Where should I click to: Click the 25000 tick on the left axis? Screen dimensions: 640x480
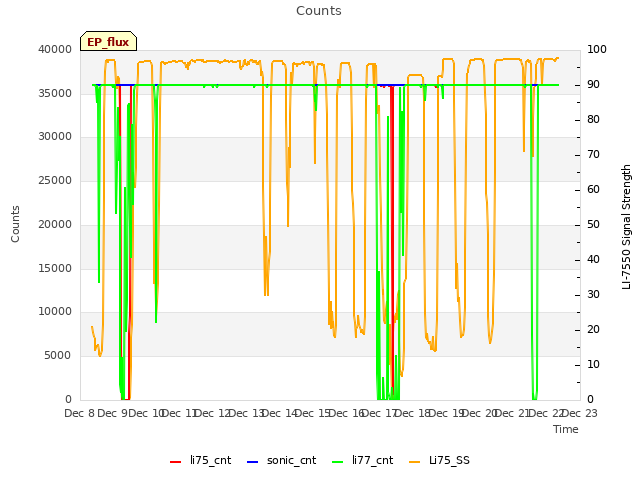tap(55, 180)
